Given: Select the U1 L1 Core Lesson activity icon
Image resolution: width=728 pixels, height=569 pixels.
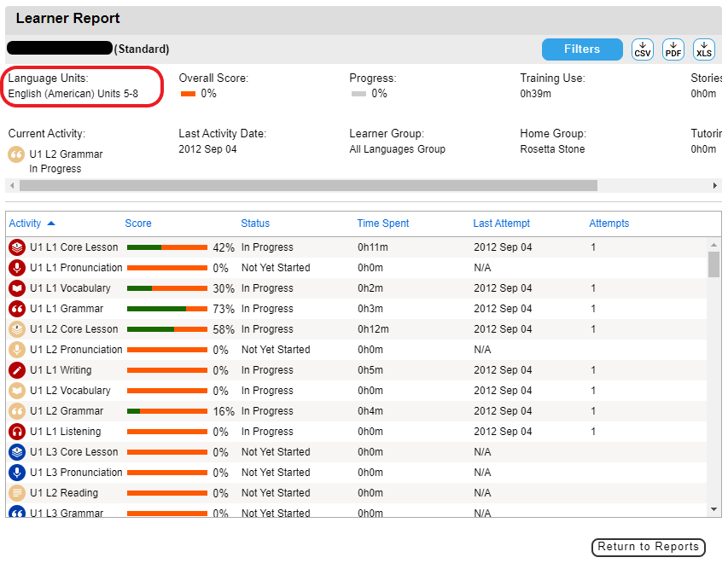Looking at the screenshot, I should coord(18,247).
